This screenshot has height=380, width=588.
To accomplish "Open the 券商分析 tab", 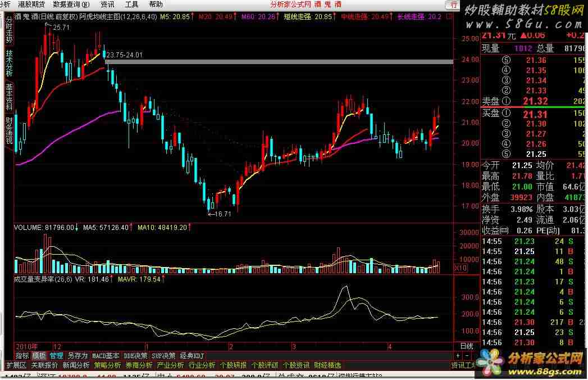I will click(x=139, y=365).
